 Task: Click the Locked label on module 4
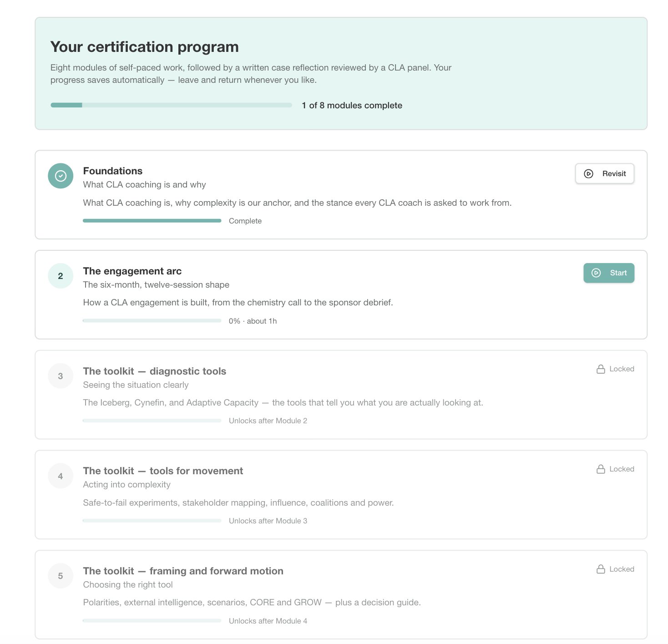(622, 469)
